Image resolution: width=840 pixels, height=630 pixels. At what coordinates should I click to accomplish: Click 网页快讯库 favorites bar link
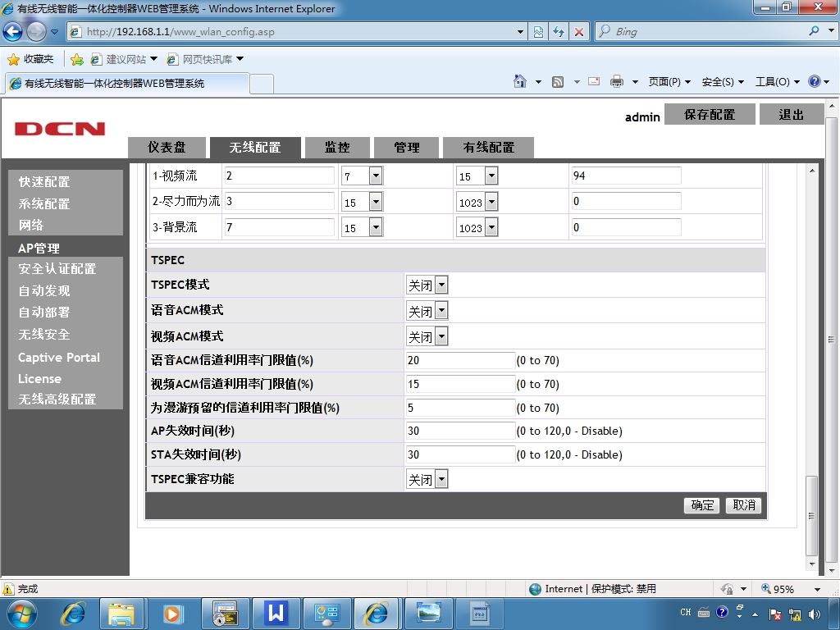point(206,59)
